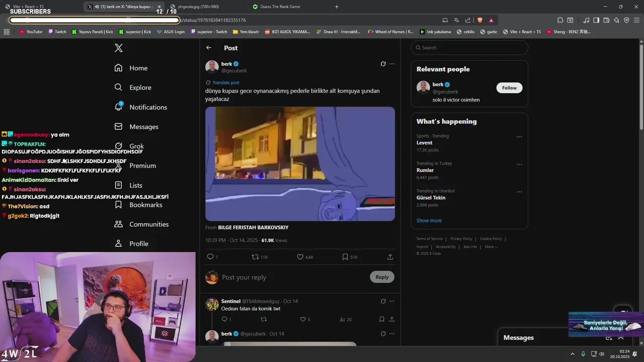Play the video in berk's post
The height and width of the screenshot is (362, 644).
pyautogui.click(x=300, y=164)
